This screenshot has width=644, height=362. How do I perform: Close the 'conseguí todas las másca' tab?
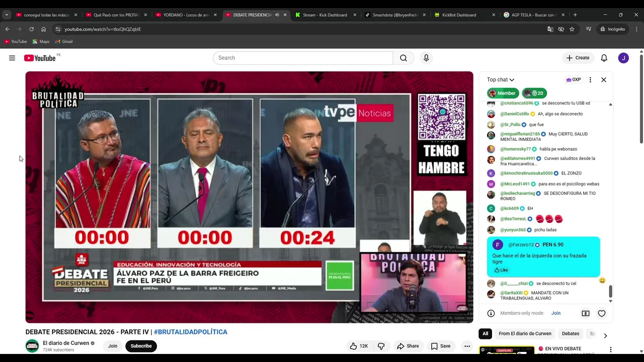click(x=76, y=15)
